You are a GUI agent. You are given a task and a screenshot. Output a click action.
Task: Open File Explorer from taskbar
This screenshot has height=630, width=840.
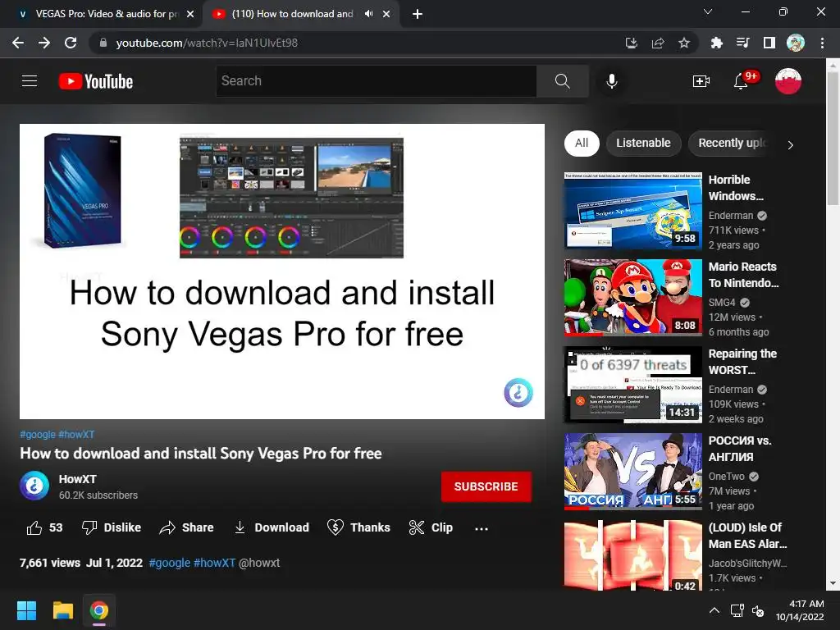tap(62, 610)
